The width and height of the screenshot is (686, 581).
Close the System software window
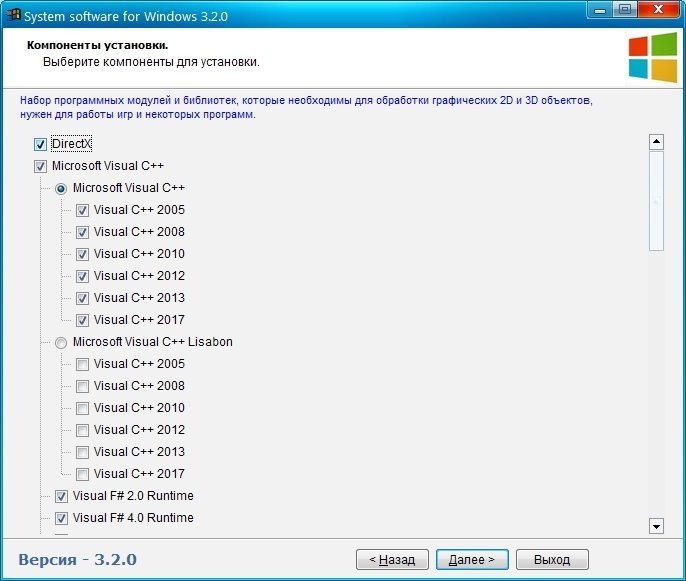[x=659, y=10]
